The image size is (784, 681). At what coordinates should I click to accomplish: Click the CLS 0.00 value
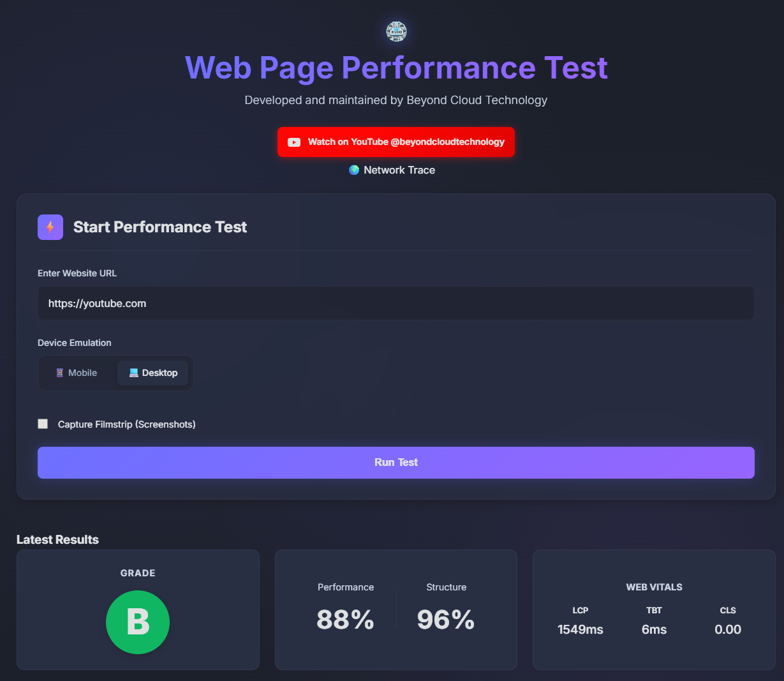click(728, 629)
